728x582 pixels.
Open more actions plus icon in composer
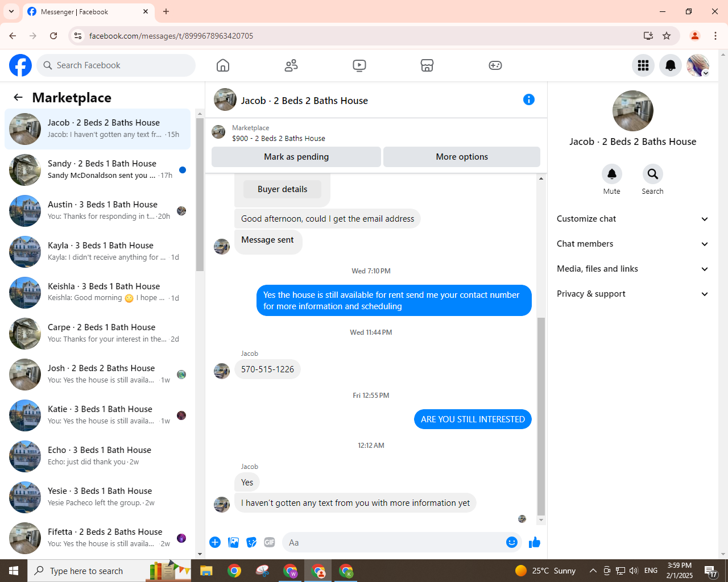(215, 542)
